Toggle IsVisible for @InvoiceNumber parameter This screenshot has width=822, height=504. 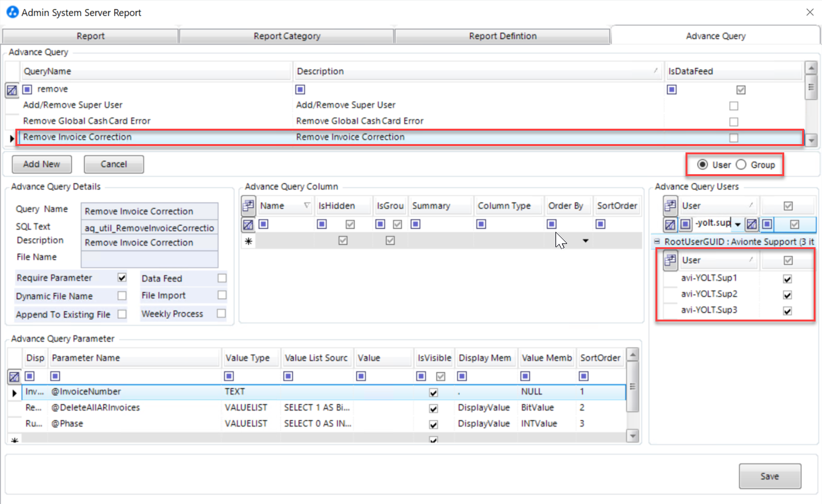click(433, 392)
